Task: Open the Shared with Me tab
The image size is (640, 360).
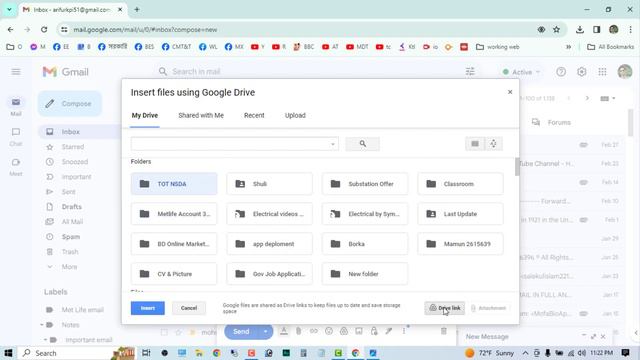Action: point(201,116)
